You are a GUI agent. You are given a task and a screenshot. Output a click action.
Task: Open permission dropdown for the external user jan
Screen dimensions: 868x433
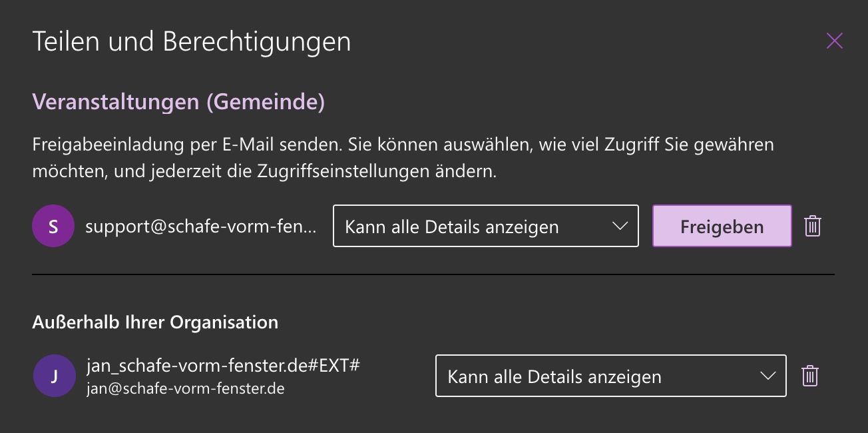[x=611, y=376]
